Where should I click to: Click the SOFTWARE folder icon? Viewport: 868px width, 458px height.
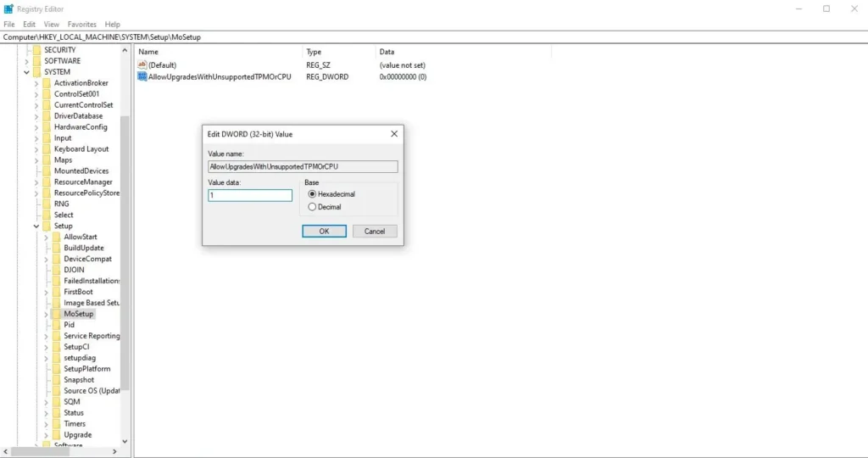(x=37, y=61)
